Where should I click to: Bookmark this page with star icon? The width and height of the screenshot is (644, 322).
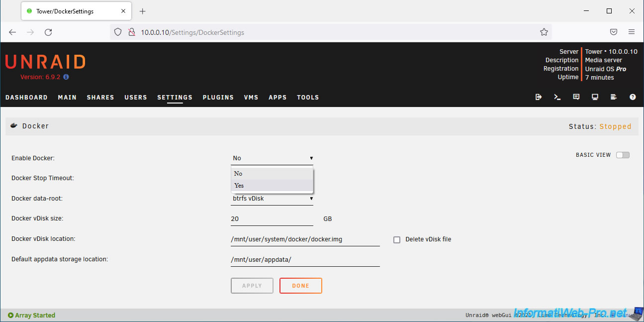pyautogui.click(x=544, y=32)
